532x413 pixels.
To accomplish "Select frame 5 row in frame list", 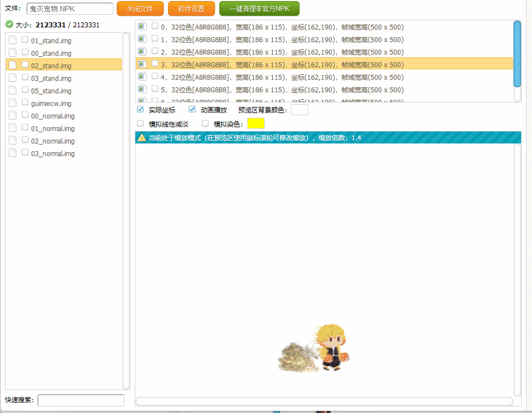I will (324, 89).
